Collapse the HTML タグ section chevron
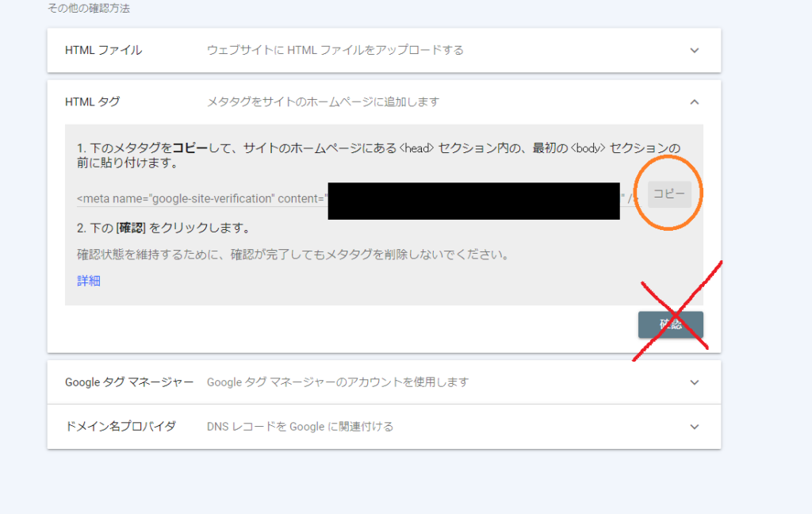This screenshot has height=514, width=812. 695,102
